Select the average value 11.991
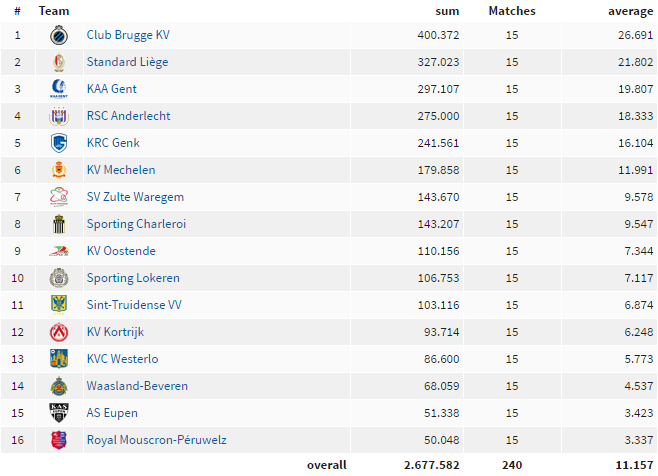This screenshot has height=476, width=658. 635,170
